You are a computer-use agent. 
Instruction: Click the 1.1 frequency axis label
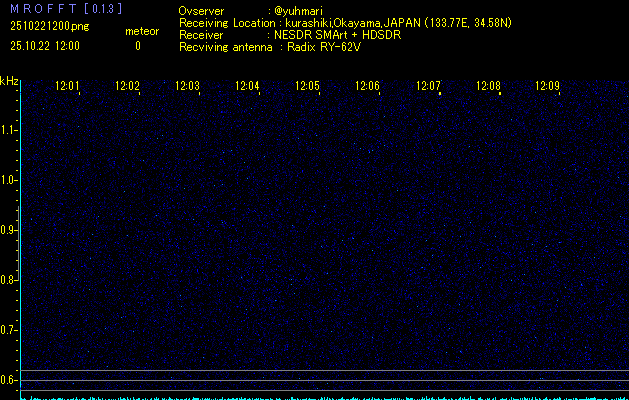tap(9, 130)
